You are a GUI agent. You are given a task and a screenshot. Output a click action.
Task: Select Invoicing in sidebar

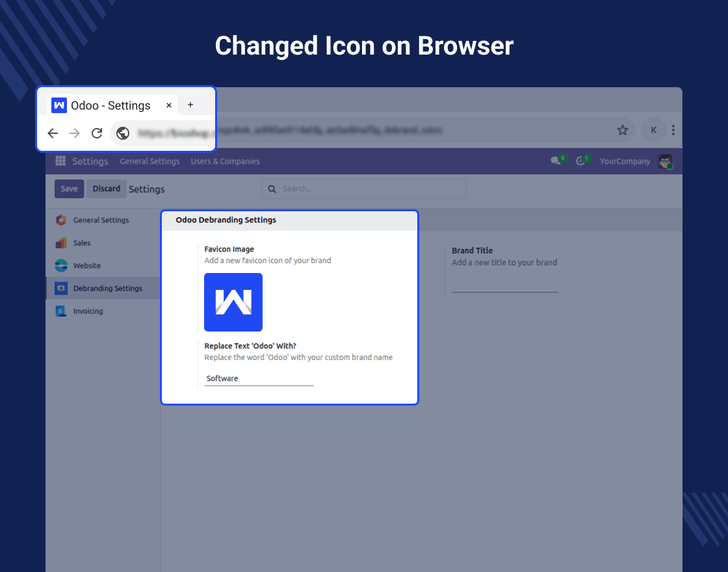(x=103, y=311)
